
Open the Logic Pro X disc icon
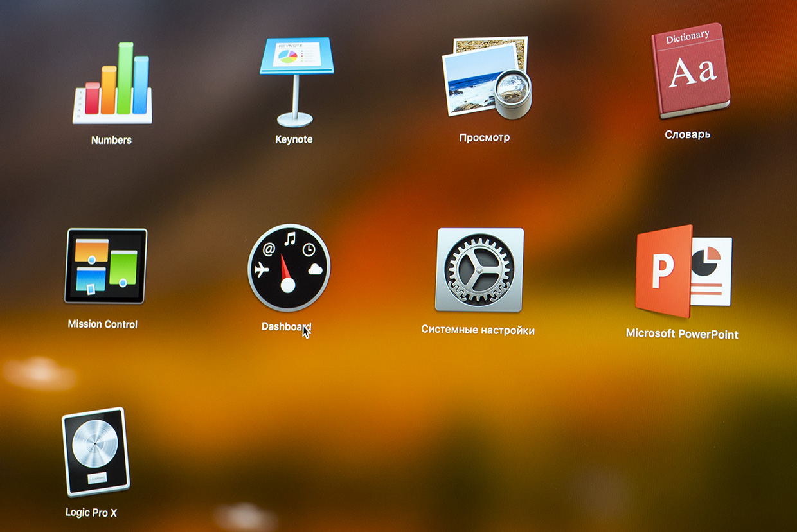(x=95, y=451)
